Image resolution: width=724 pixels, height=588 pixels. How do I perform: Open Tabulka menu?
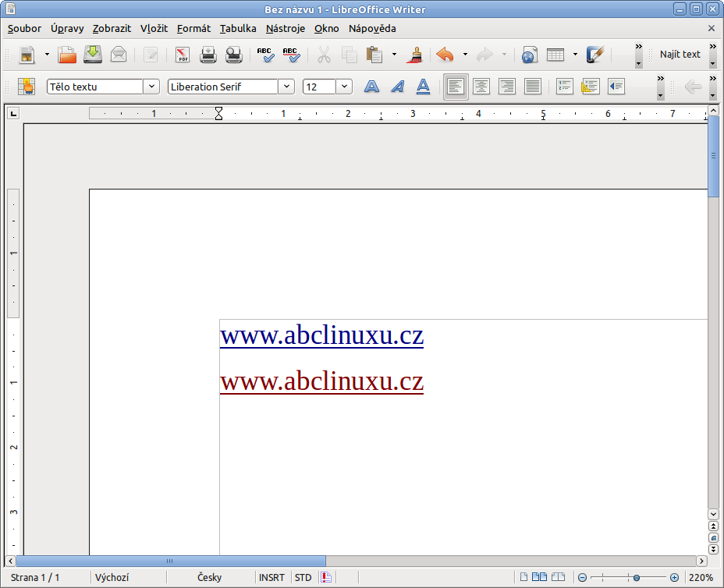(238, 29)
